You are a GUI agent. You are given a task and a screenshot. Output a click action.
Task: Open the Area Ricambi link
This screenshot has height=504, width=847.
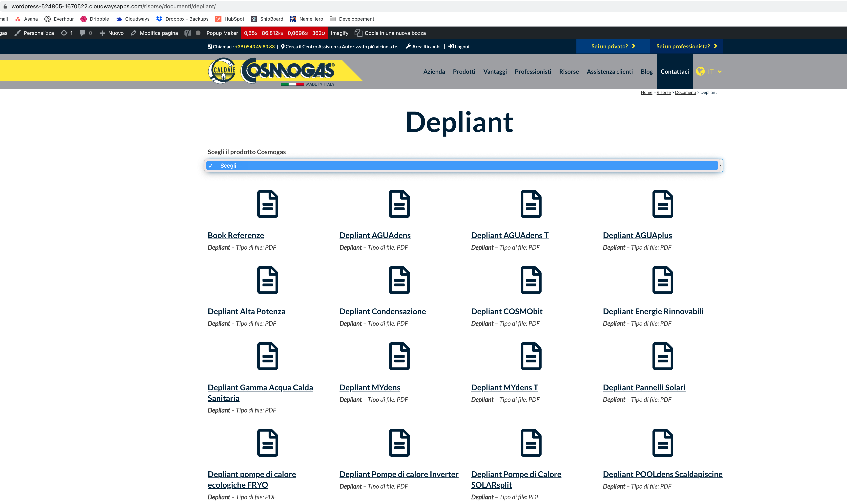pos(426,47)
